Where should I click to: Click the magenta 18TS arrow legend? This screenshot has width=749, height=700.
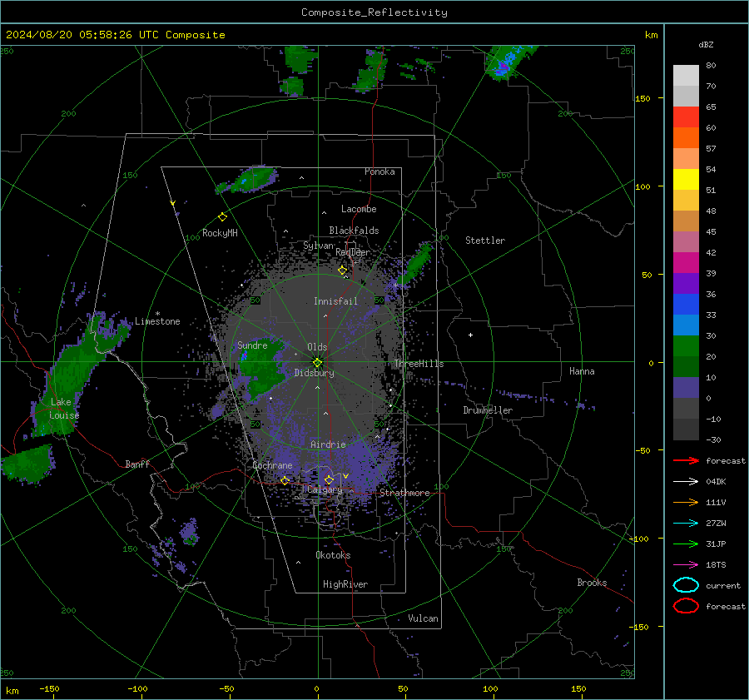pos(686,565)
